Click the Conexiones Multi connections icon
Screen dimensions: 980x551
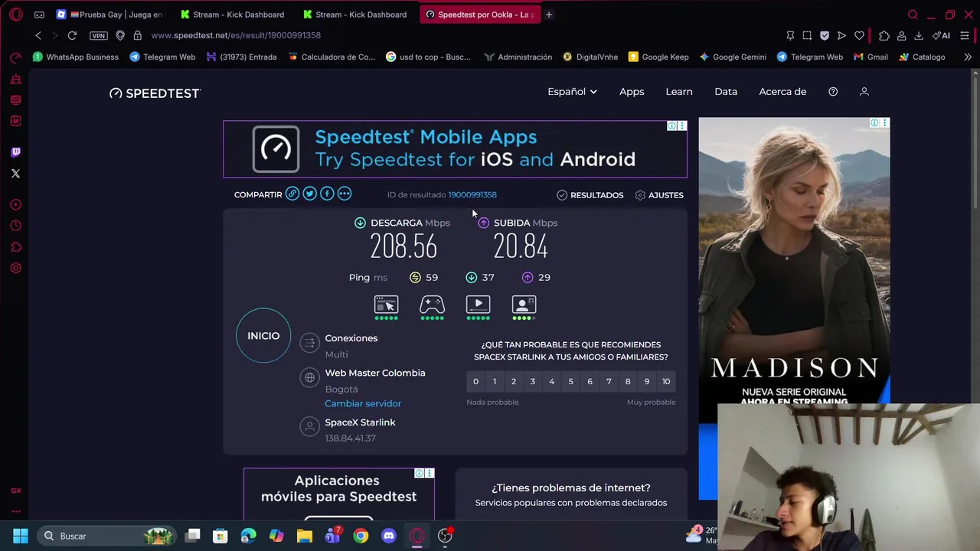pyautogui.click(x=309, y=343)
